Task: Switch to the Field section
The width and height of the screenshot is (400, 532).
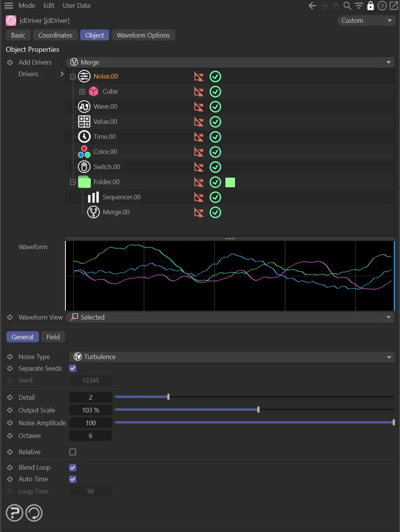Action: tap(53, 337)
